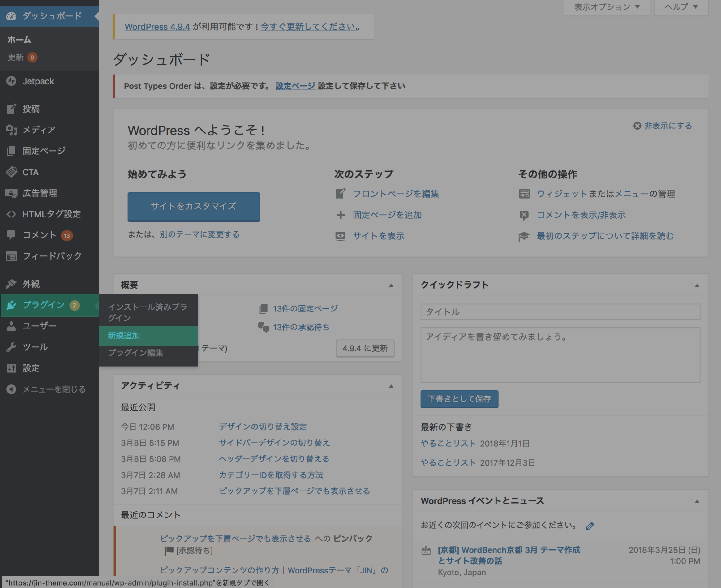The width and height of the screenshot is (721, 588).
Task: Click the view site screen icon
Action: point(340,236)
